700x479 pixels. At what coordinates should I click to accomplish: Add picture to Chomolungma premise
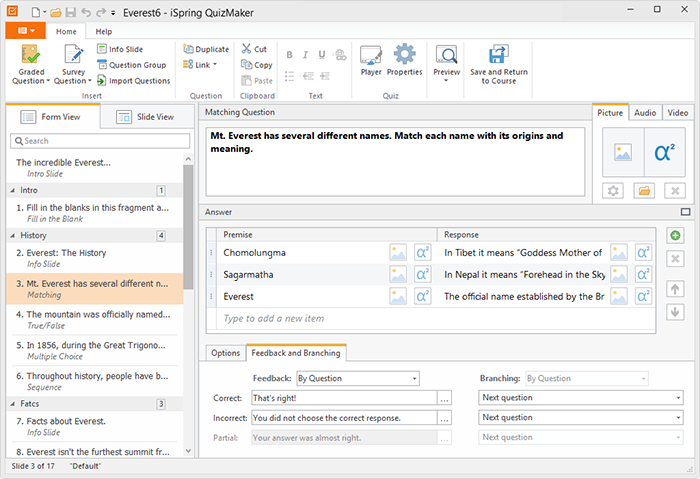[398, 253]
